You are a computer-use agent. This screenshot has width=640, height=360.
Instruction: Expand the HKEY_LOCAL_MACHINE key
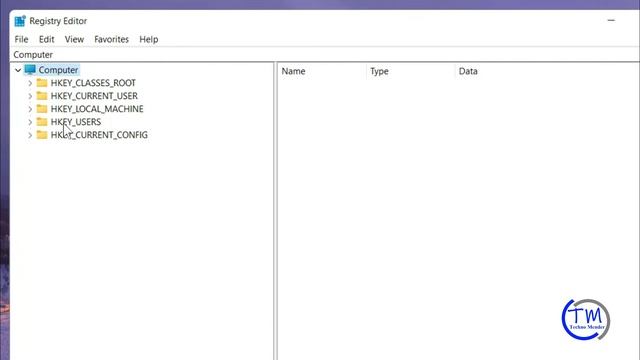click(x=30, y=109)
